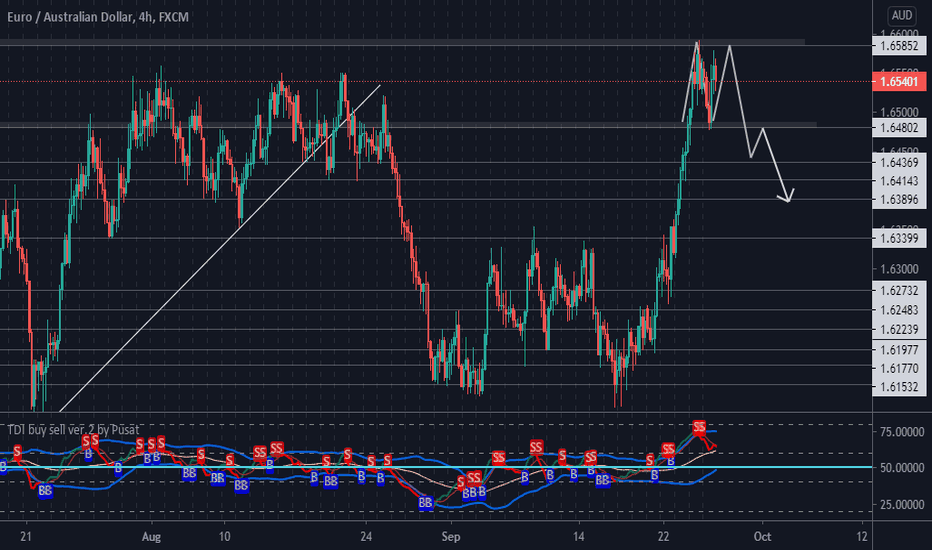This screenshot has height=550, width=932.
Task: Click the 25.00000 indicator scale value
Action: (902, 505)
